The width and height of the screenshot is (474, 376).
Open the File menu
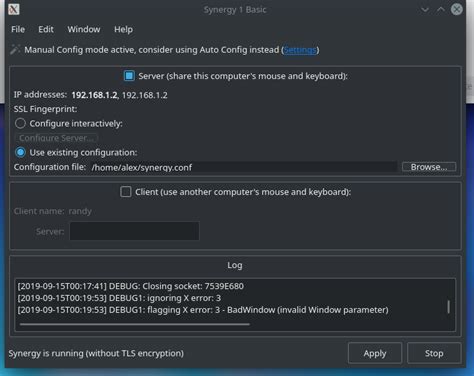(18, 29)
